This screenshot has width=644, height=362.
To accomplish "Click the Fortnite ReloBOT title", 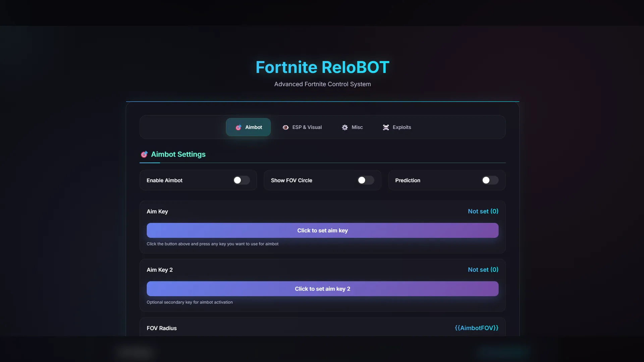I will (322, 67).
